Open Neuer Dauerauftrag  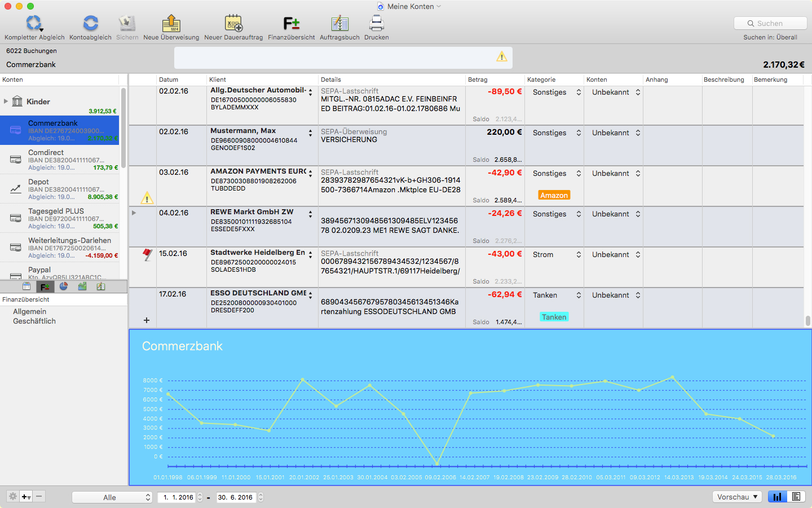pyautogui.click(x=233, y=24)
